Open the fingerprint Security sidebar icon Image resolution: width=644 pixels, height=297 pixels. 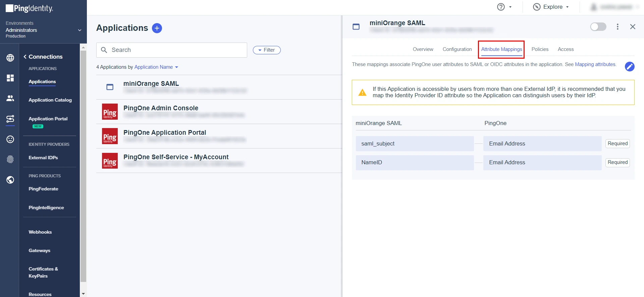pos(10,160)
